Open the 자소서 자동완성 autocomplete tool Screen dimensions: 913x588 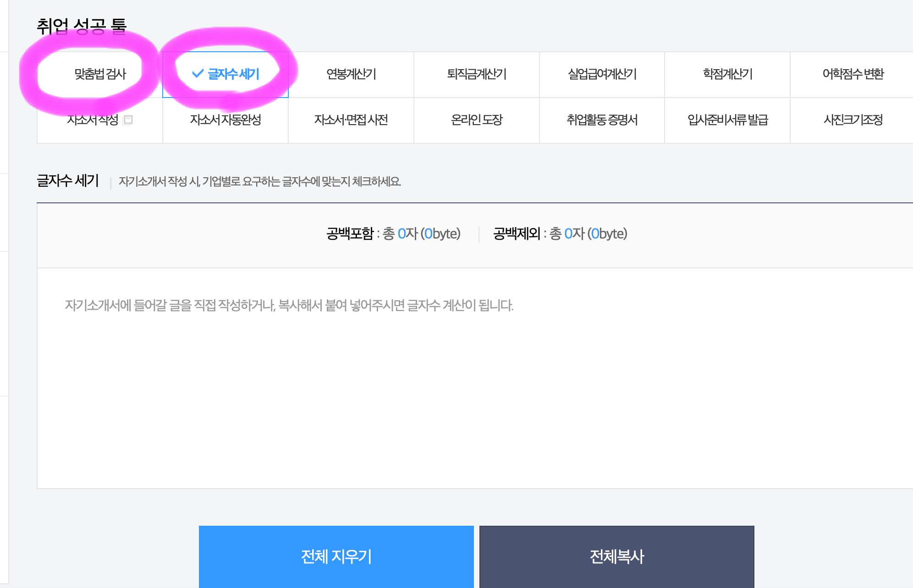pos(225,120)
